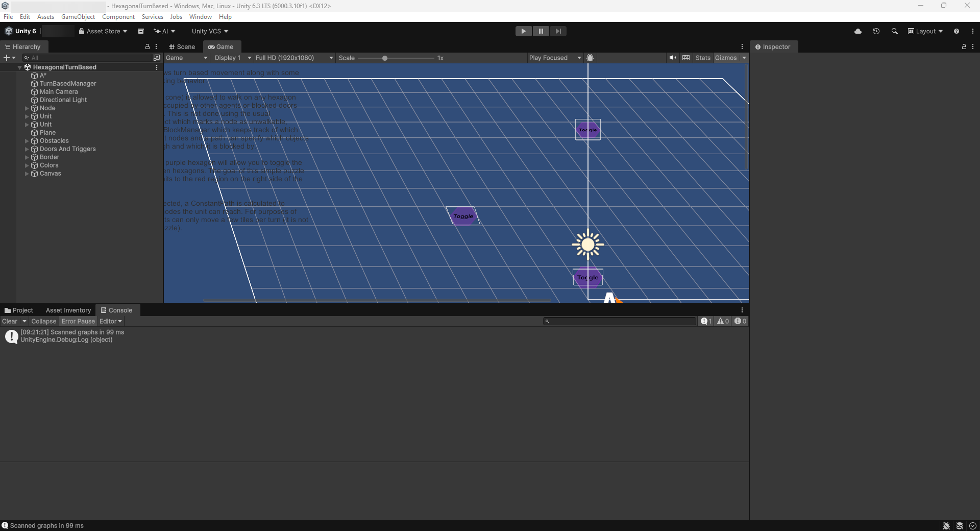The width and height of the screenshot is (980, 531).
Task: Open the GameObject menu
Action: pyautogui.click(x=78, y=17)
